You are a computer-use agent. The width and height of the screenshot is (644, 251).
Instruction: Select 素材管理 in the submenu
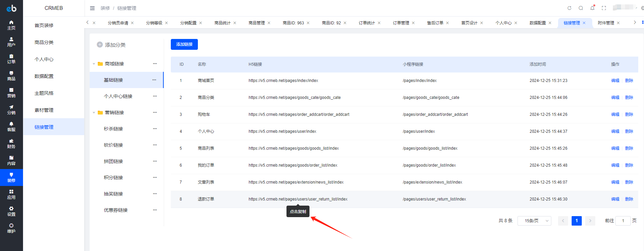click(x=44, y=110)
